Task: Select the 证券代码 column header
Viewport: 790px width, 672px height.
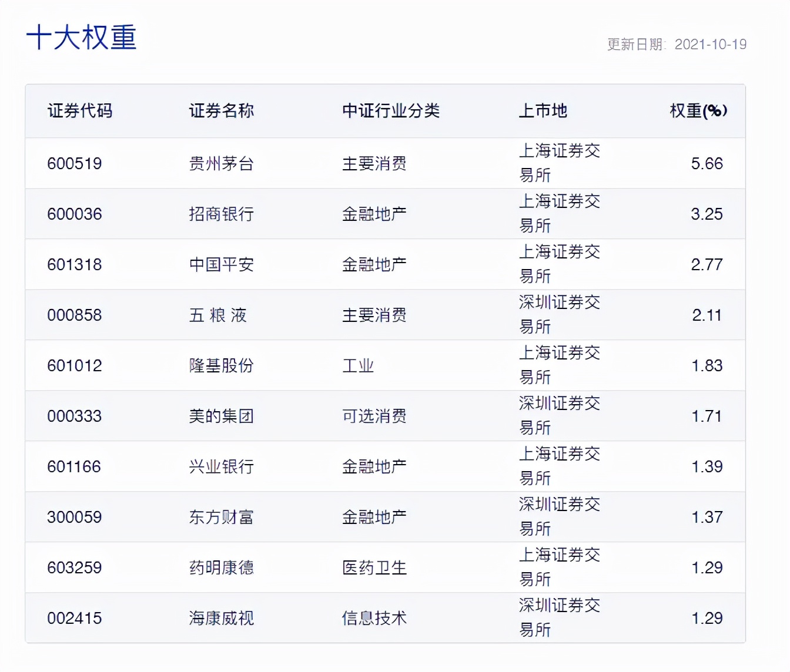Action: point(81,111)
